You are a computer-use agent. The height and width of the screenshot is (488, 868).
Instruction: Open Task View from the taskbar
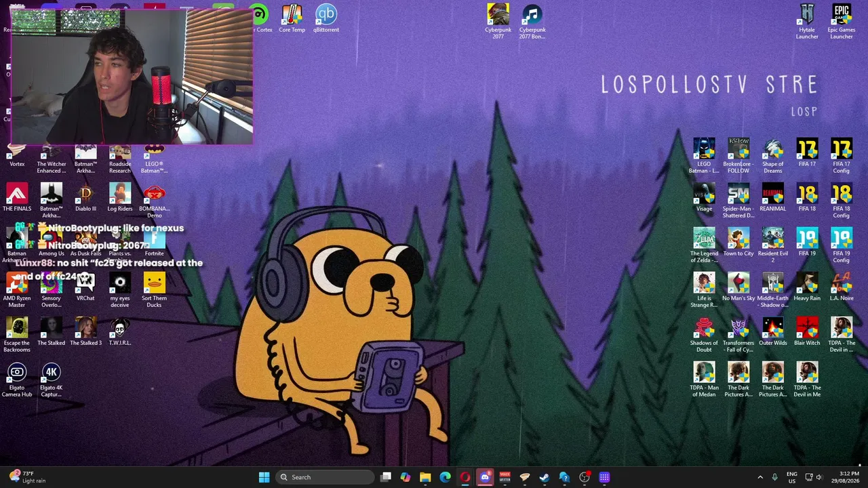point(386,477)
